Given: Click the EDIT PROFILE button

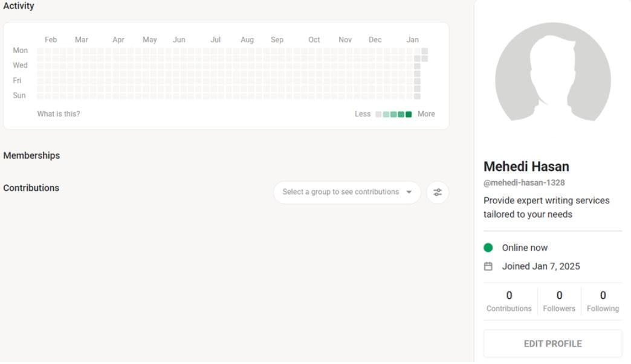Looking at the screenshot, I should click(x=552, y=343).
